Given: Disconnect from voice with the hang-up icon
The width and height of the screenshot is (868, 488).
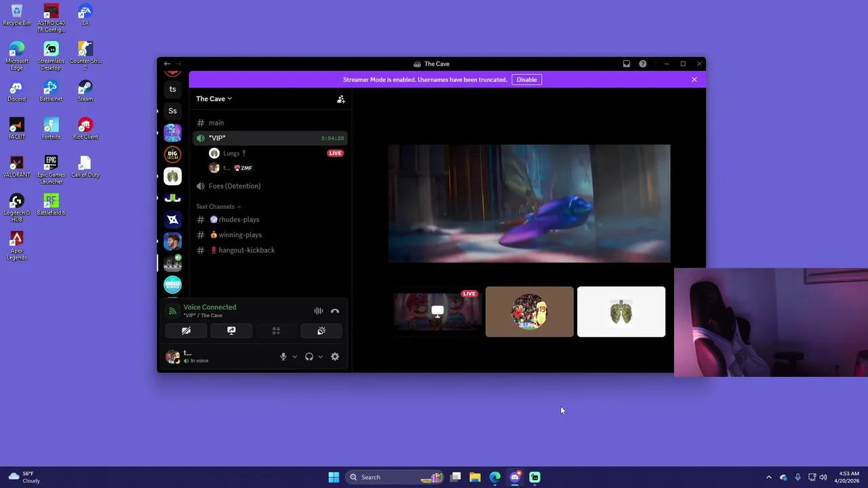Looking at the screenshot, I should [x=335, y=311].
